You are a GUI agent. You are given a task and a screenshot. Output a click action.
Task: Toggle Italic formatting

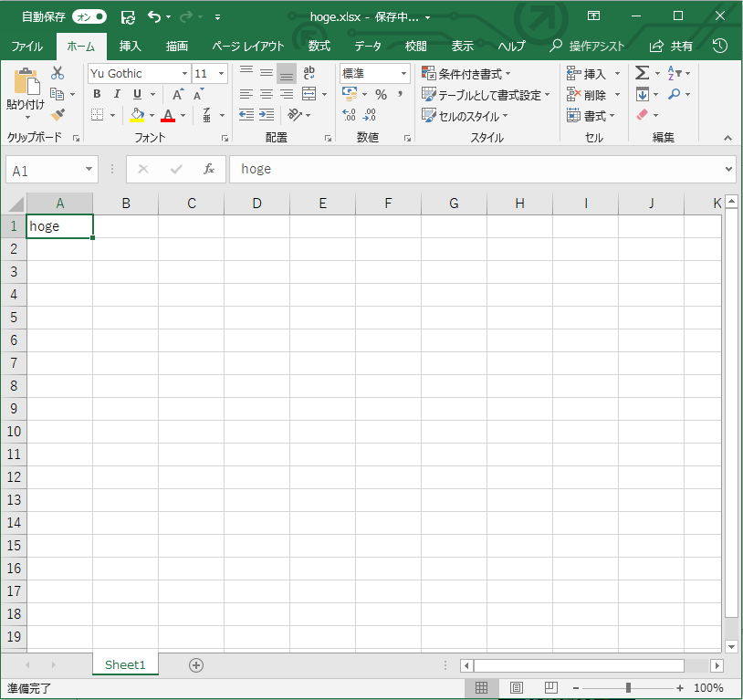point(117,94)
